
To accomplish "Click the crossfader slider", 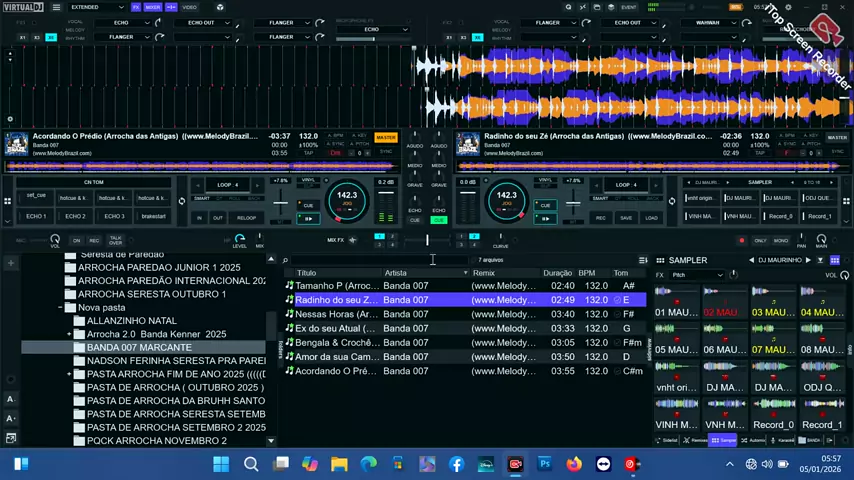I will [427, 240].
